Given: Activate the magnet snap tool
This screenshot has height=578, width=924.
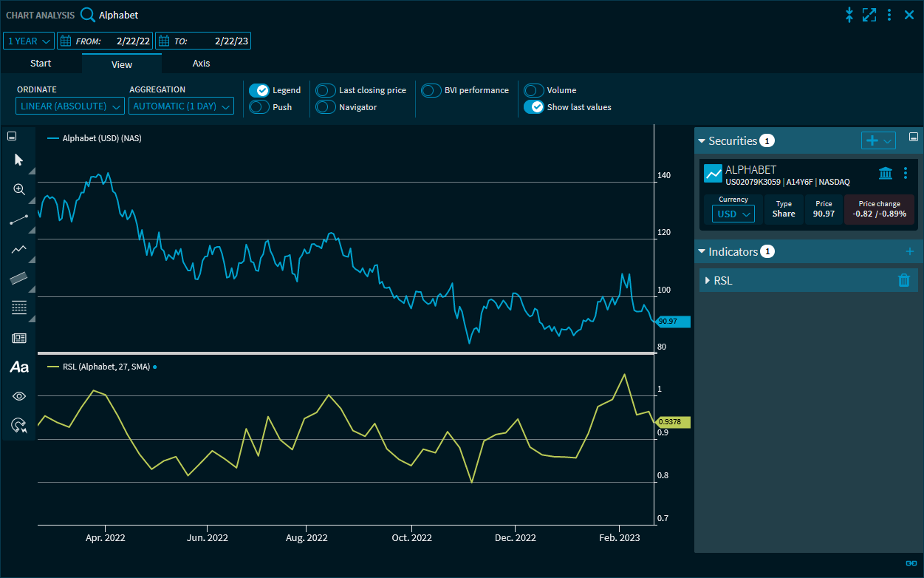Looking at the screenshot, I should 19,425.
